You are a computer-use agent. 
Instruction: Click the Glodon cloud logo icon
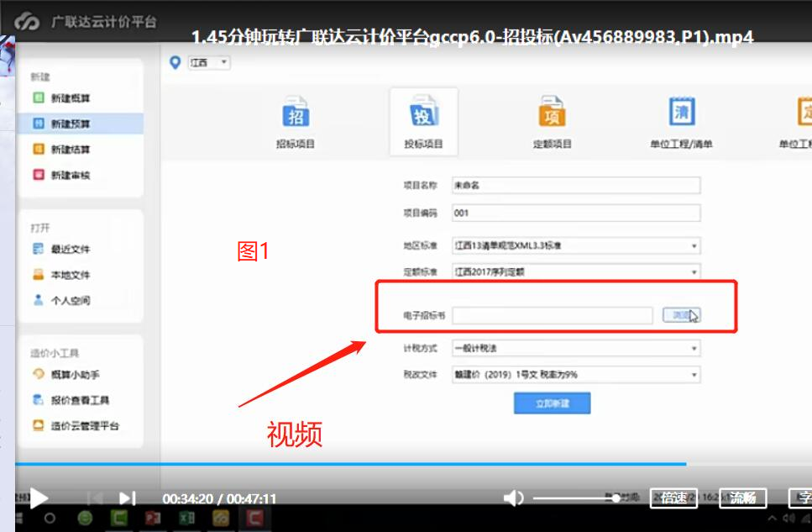click(x=26, y=22)
